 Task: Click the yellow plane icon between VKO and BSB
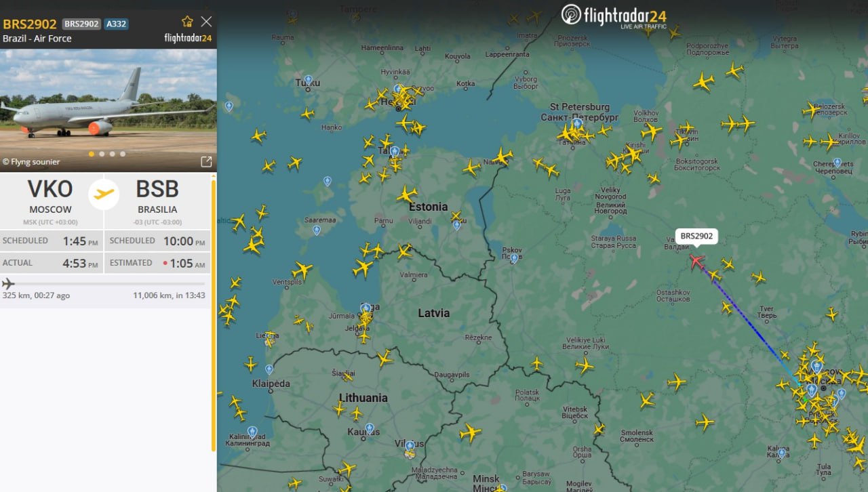pos(104,194)
